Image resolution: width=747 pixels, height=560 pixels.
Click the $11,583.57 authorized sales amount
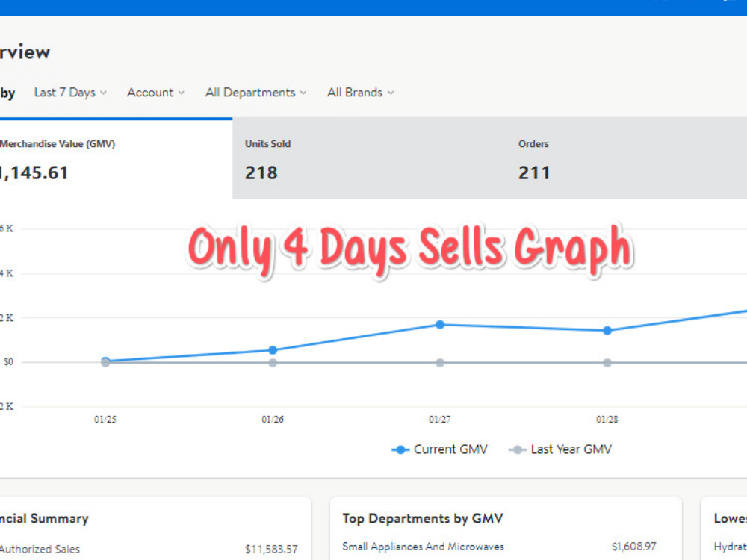[271, 549]
